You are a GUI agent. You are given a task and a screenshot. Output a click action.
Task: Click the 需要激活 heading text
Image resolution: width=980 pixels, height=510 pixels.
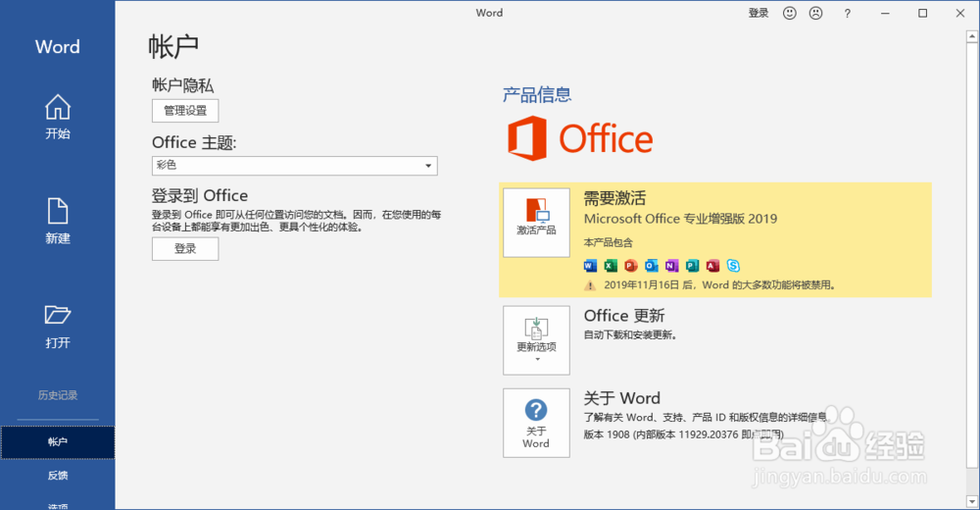click(614, 198)
